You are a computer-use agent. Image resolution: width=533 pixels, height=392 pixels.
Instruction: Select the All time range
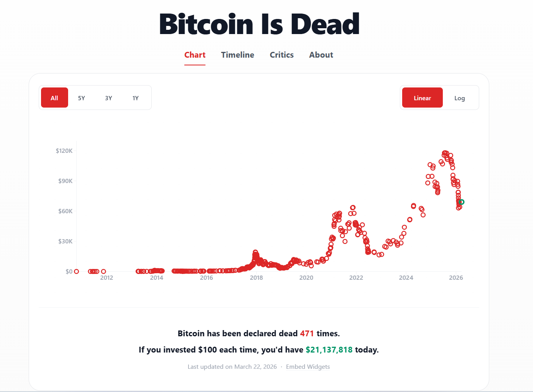(x=55, y=98)
